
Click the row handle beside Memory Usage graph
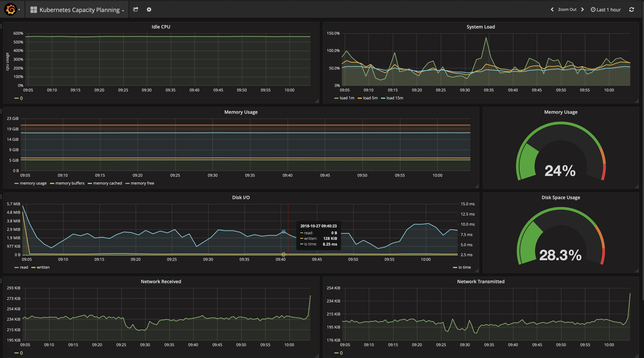coord(1,111)
